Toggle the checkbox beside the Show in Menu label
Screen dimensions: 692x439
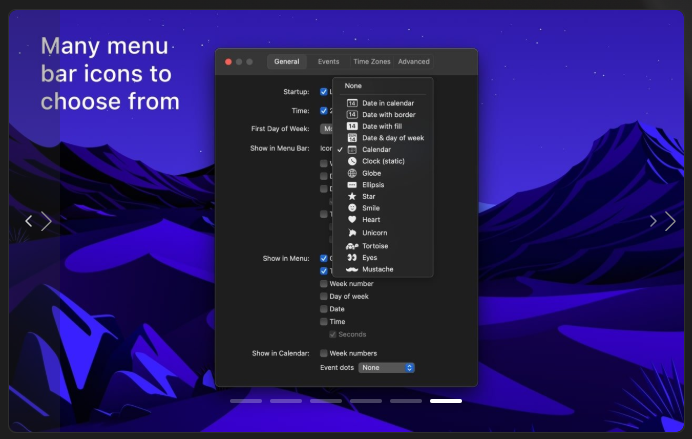(x=323, y=259)
